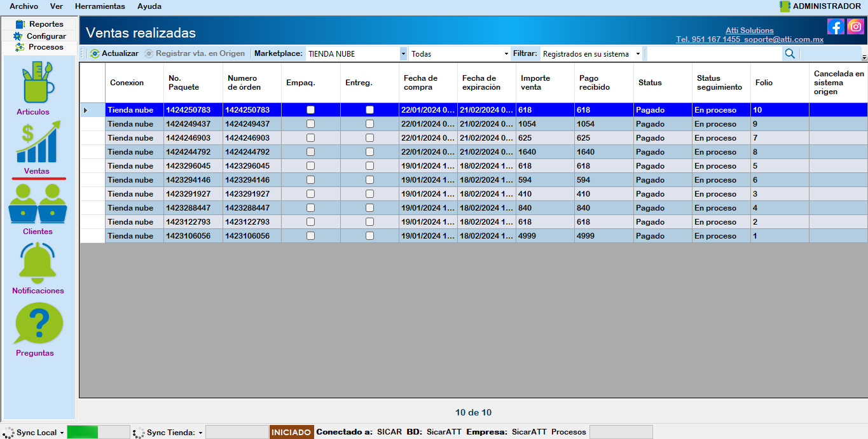Toggle Empaq. checkbox for order 1423106056
868x439 pixels.
[x=310, y=236]
